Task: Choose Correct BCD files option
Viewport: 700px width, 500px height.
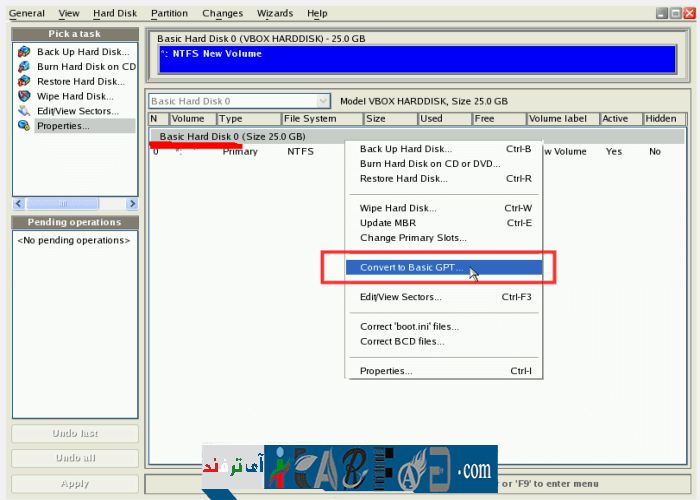Action: [x=402, y=341]
